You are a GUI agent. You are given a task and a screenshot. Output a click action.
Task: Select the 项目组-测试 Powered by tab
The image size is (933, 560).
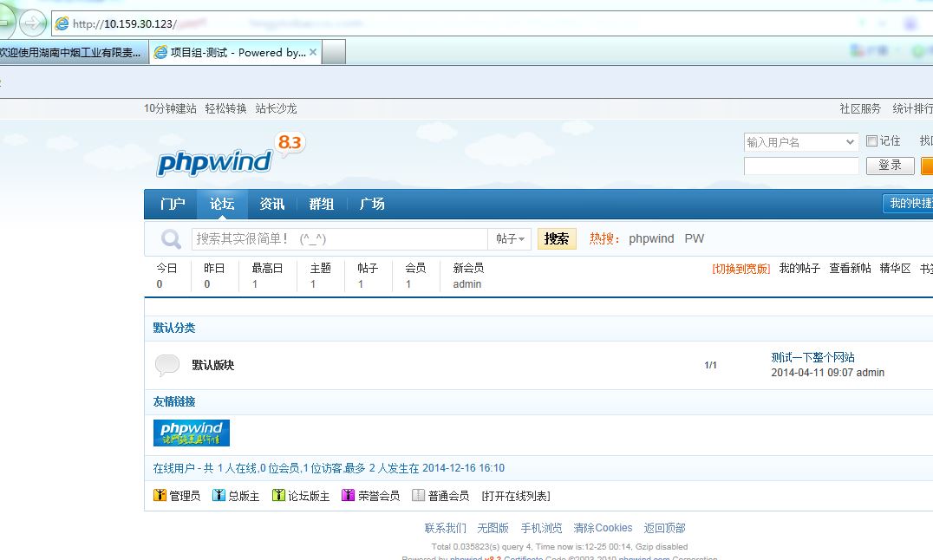235,52
